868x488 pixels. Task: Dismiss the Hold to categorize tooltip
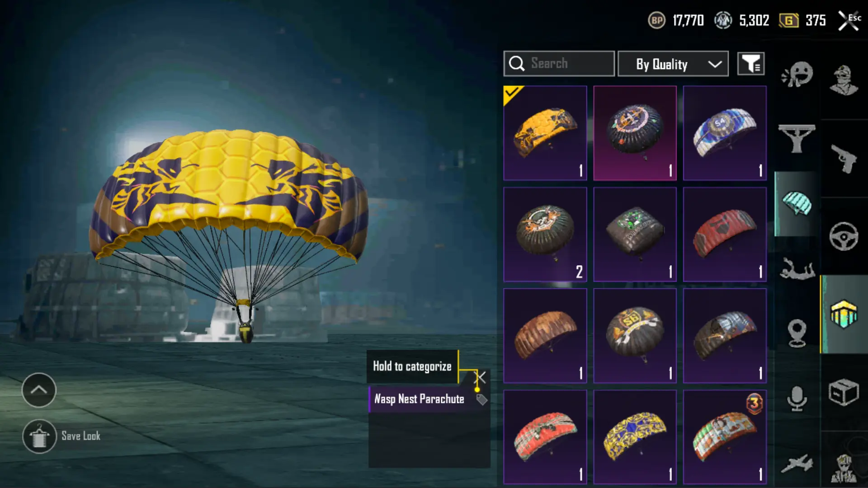(x=480, y=377)
